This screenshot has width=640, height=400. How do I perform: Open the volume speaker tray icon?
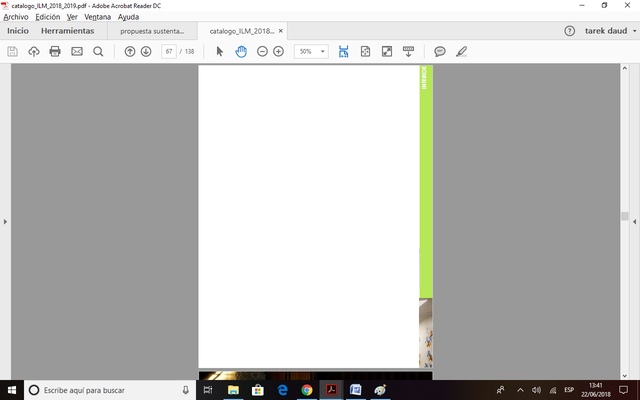click(536, 390)
